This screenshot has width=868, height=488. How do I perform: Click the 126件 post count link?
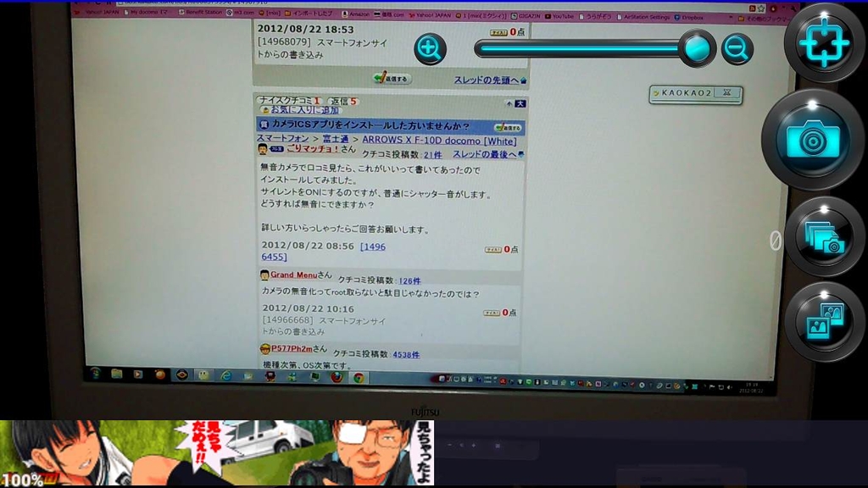pyautogui.click(x=409, y=280)
